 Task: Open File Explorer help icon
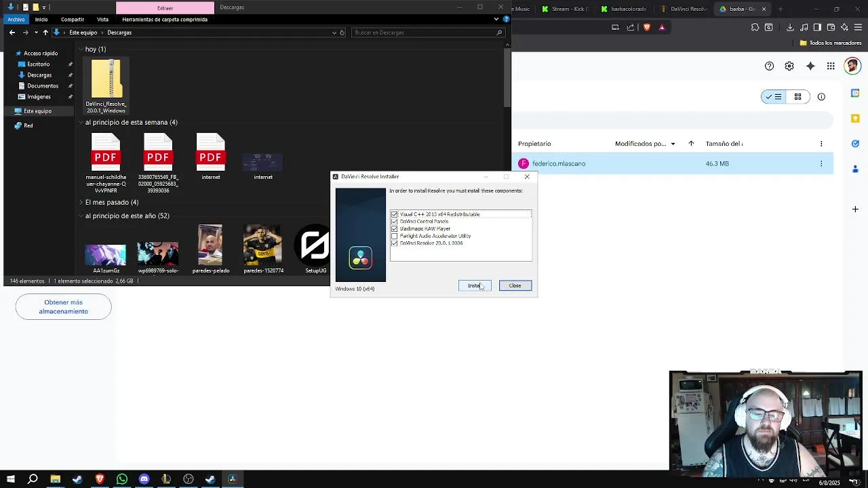[506, 20]
